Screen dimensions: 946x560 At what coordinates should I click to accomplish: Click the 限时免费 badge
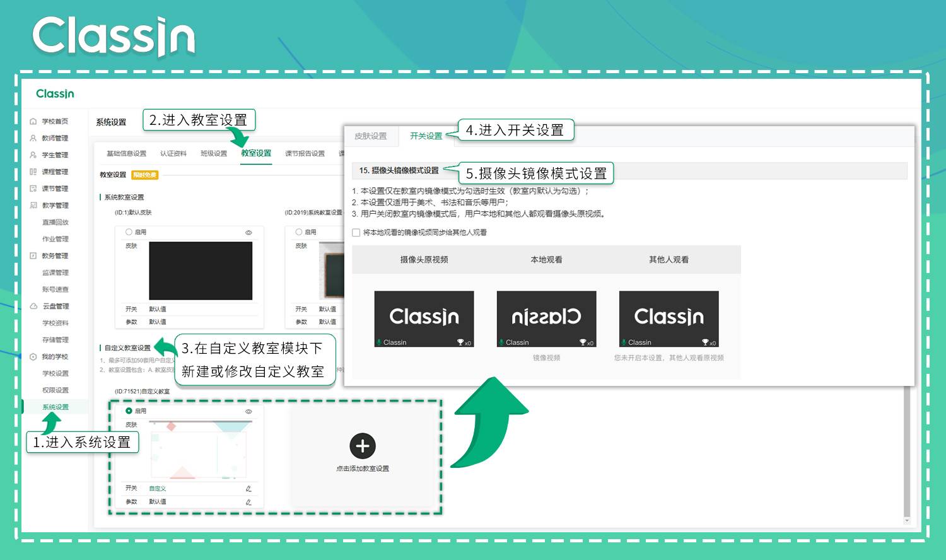tap(145, 175)
